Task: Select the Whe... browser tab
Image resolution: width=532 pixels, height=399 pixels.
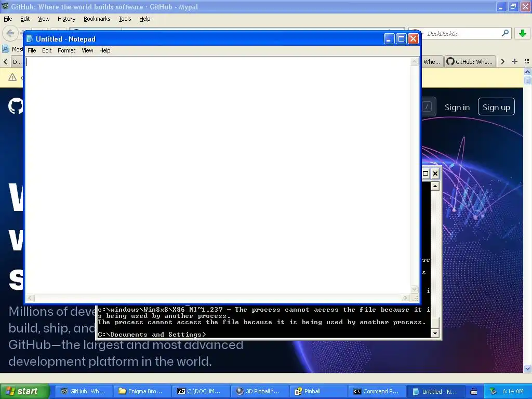Action: click(432, 61)
